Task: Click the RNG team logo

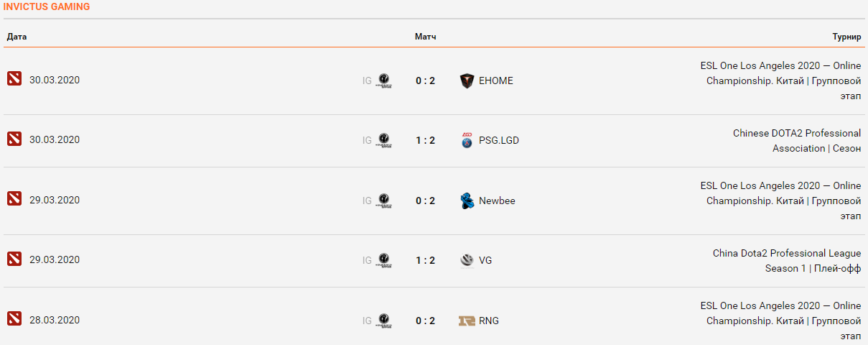Action: pos(467,321)
